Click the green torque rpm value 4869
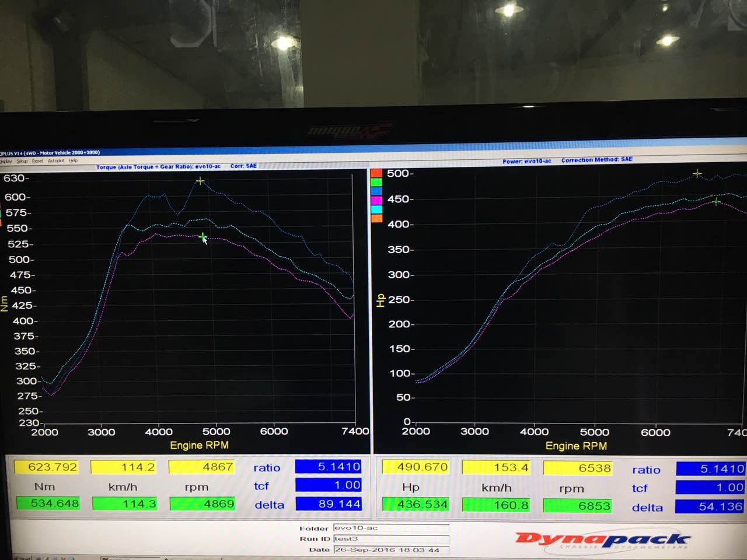 pos(203,503)
